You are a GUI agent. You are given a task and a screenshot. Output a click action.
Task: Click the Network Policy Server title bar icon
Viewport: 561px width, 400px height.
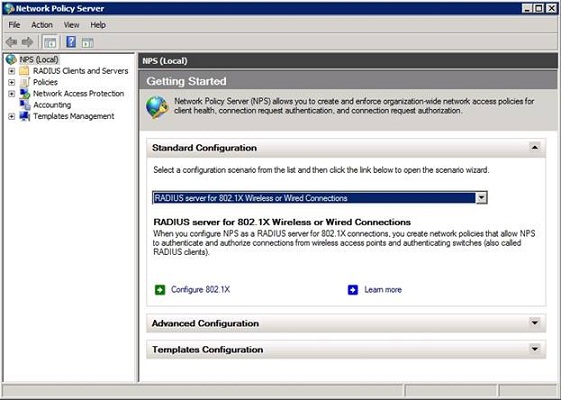tap(9, 8)
